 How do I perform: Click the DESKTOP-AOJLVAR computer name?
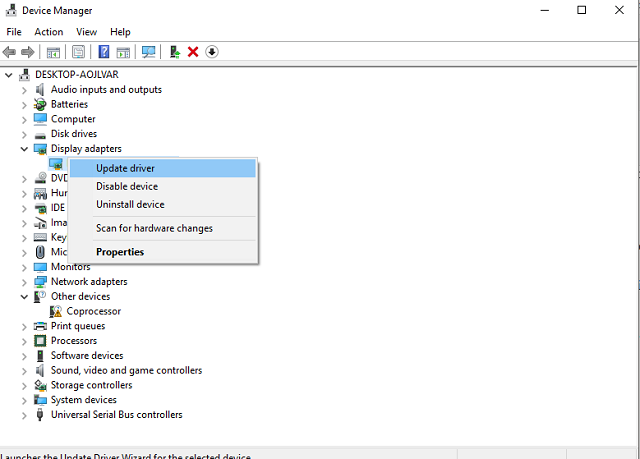[77, 75]
